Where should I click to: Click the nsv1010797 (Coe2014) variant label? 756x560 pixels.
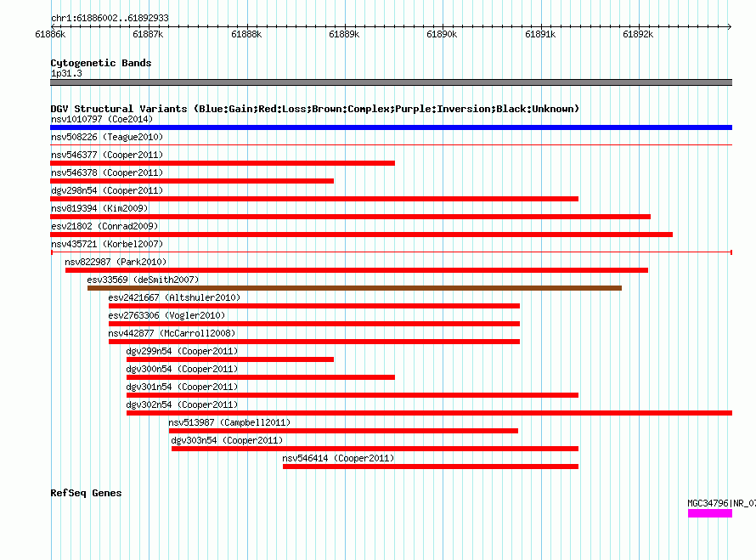point(102,119)
